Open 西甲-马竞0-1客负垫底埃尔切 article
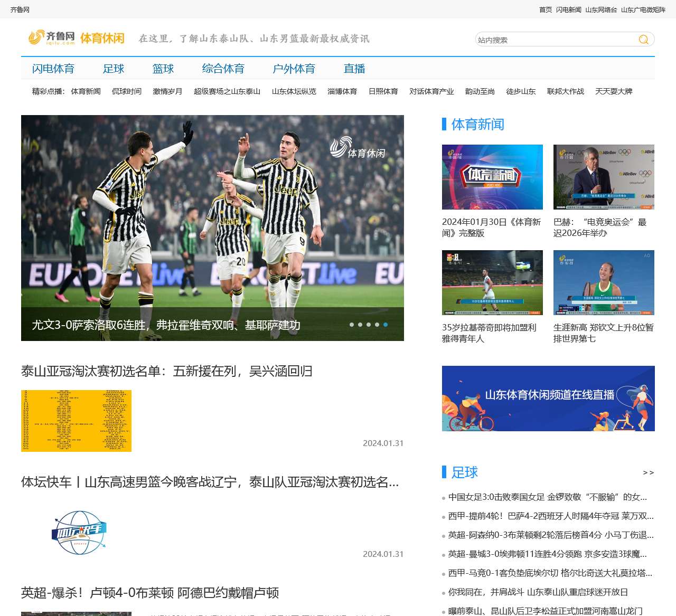The image size is (676, 616). pos(550,573)
